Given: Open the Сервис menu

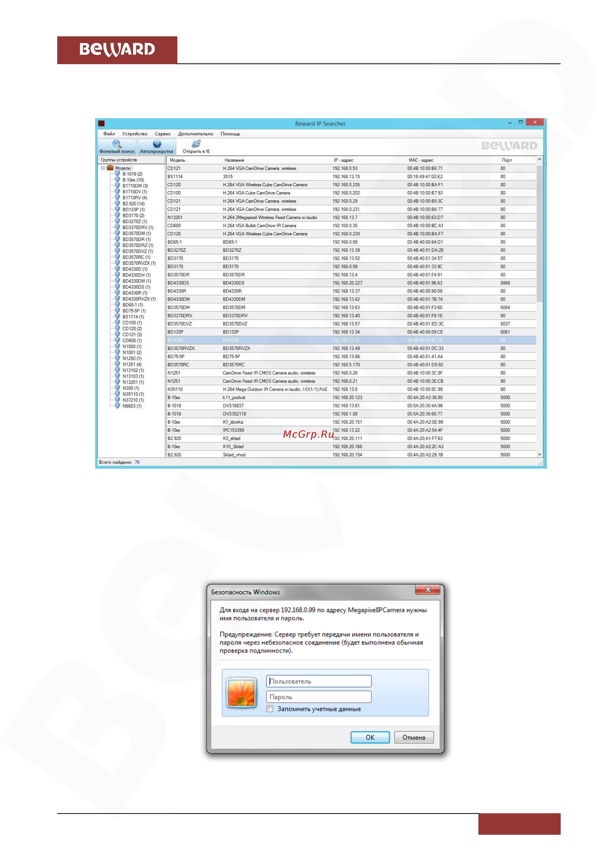Looking at the screenshot, I should coord(163,134).
